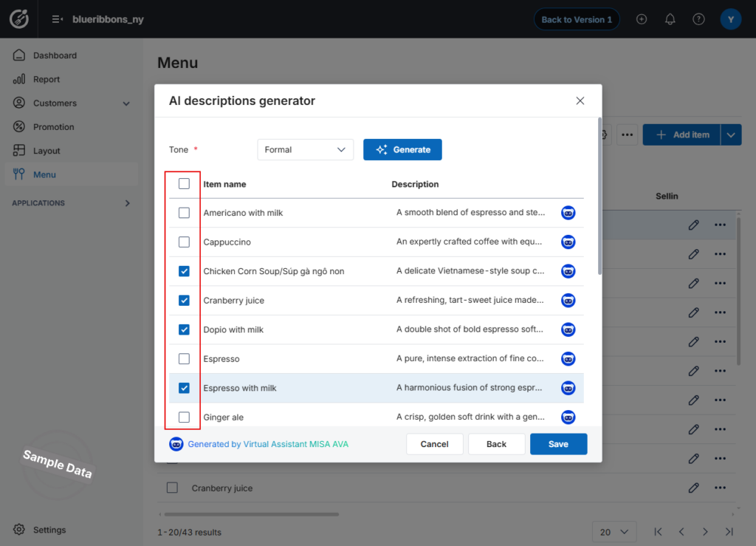Click the plus circle icon in the header
Screen dimensions: 756x546
[x=642, y=19]
